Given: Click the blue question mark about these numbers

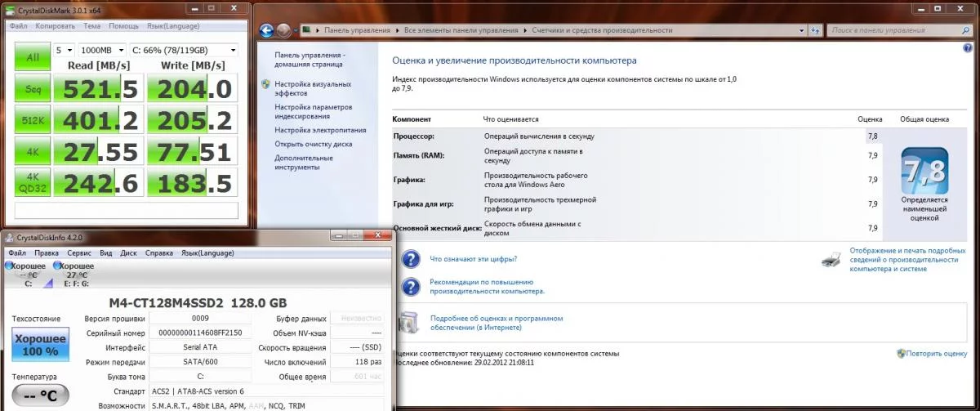Looking at the screenshot, I should click(412, 259).
